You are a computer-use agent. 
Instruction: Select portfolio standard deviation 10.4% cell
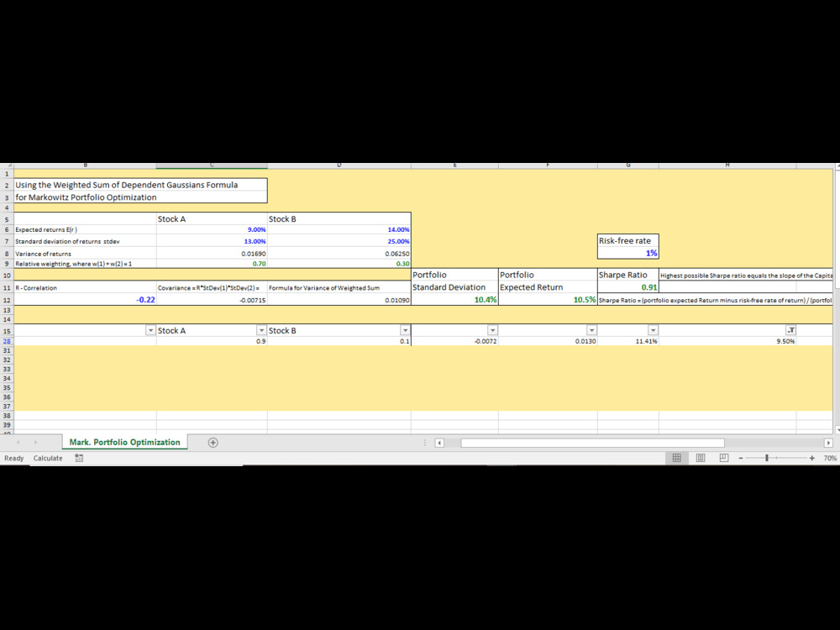(x=454, y=300)
